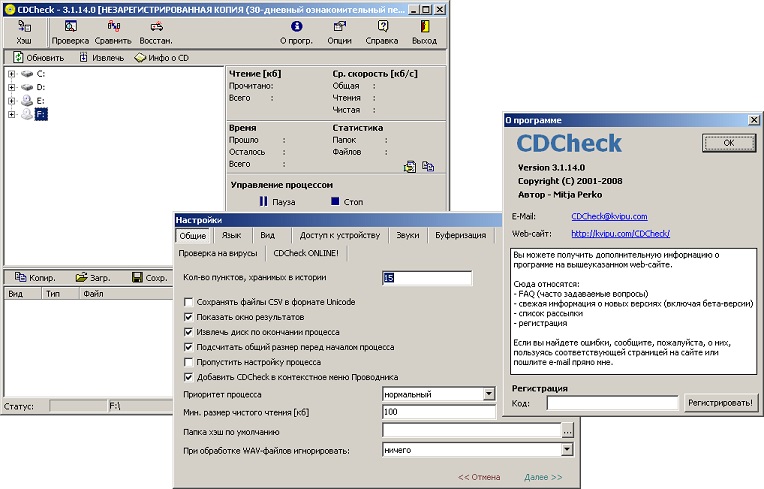764x489 pixels.
Task: Switch to the Вид tab
Action: [x=267, y=235]
